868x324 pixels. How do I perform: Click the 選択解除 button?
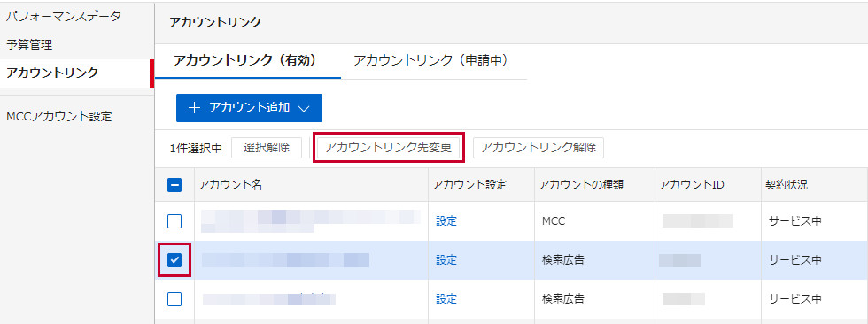[x=267, y=148]
